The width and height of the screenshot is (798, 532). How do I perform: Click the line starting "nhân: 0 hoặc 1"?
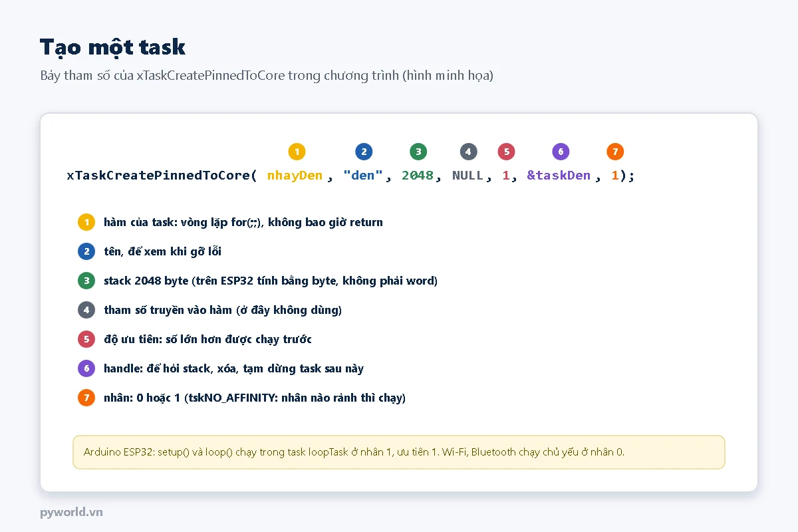tap(255, 398)
